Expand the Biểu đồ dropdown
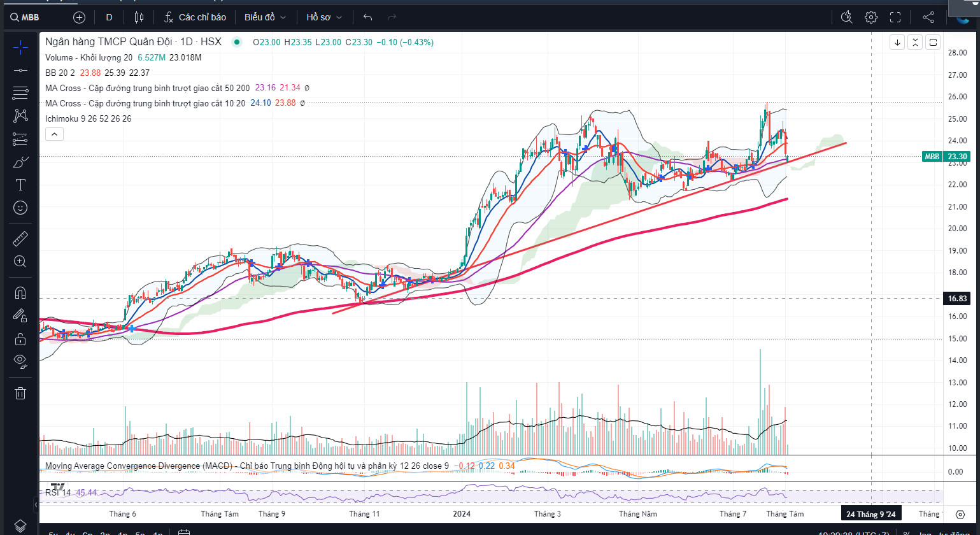980x535 pixels. [x=265, y=17]
